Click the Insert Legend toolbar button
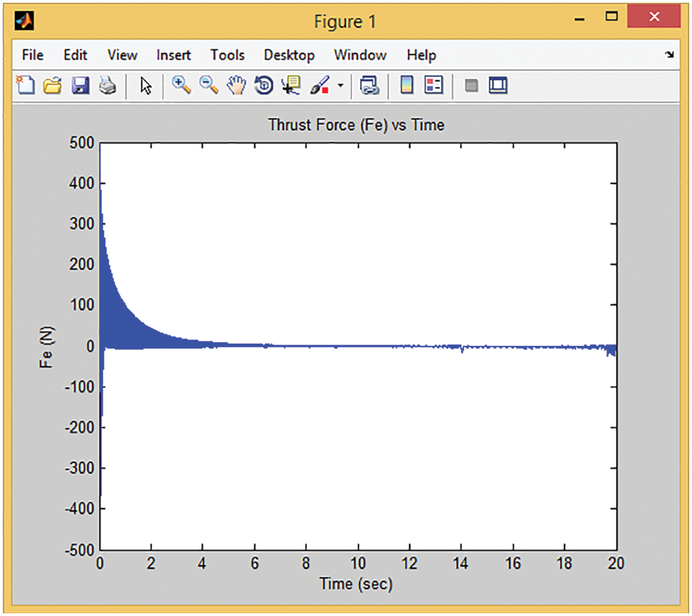Image resolution: width=692 pixels, height=616 pixels. coord(434,85)
